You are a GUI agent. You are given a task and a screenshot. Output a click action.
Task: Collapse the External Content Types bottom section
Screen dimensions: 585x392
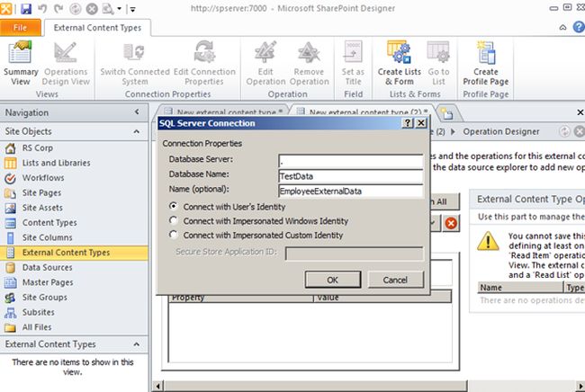(x=137, y=344)
